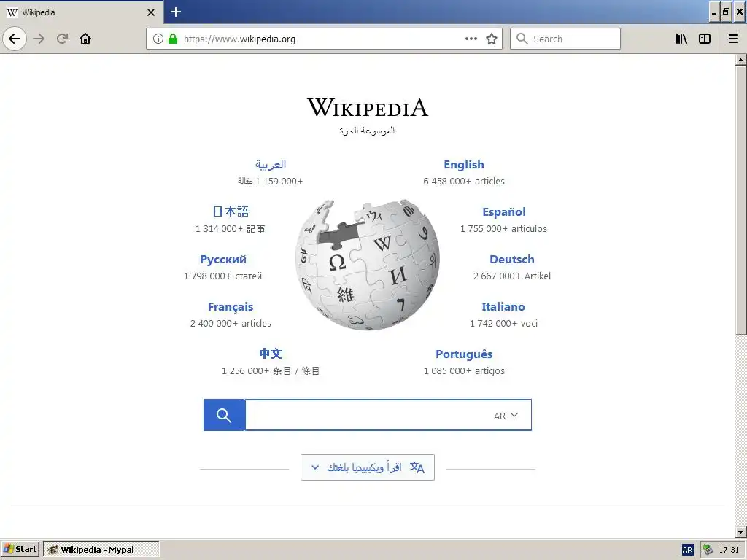Open the Windows Start button
The width and height of the screenshot is (747, 560).
(20, 550)
